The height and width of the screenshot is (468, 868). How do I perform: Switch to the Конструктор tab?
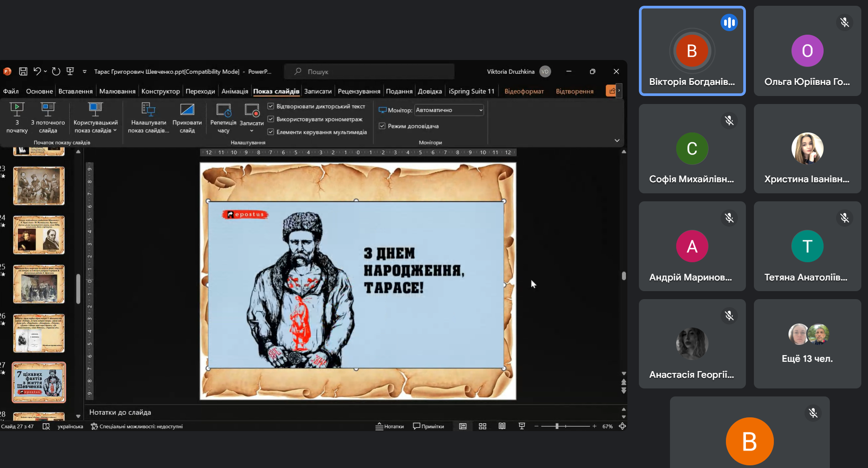161,91
